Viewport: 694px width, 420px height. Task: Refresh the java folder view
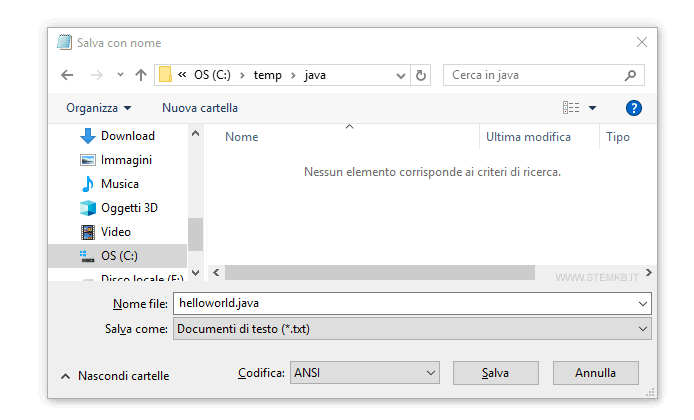click(421, 75)
